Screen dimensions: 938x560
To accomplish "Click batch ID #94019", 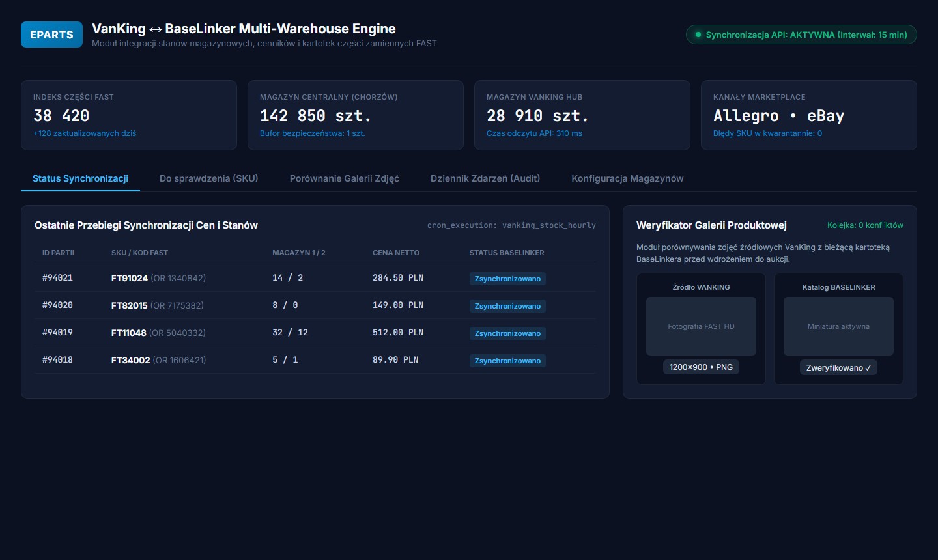I will 57,333.
